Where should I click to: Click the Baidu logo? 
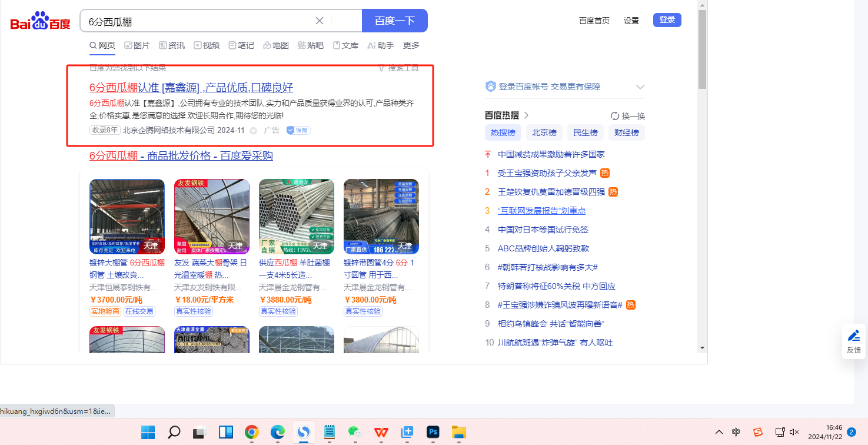pos(40,22)
